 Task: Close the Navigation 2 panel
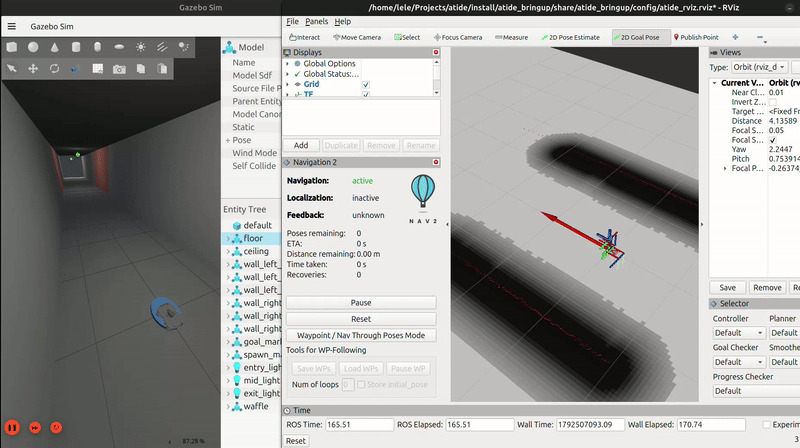(436, 162)
